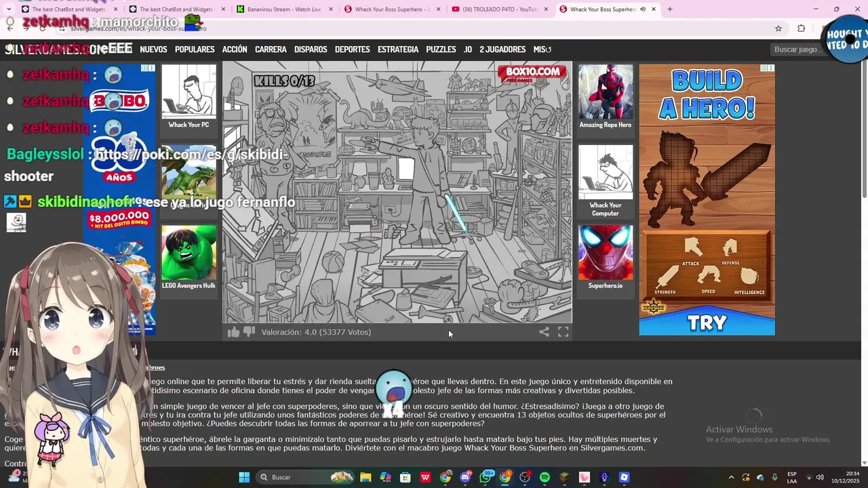Open Roblox icon in taskbar

click(625, 477)
